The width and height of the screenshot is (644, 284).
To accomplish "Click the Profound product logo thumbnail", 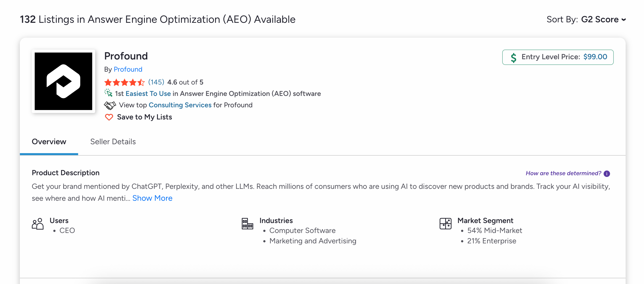I will click(x=63, y=81).
